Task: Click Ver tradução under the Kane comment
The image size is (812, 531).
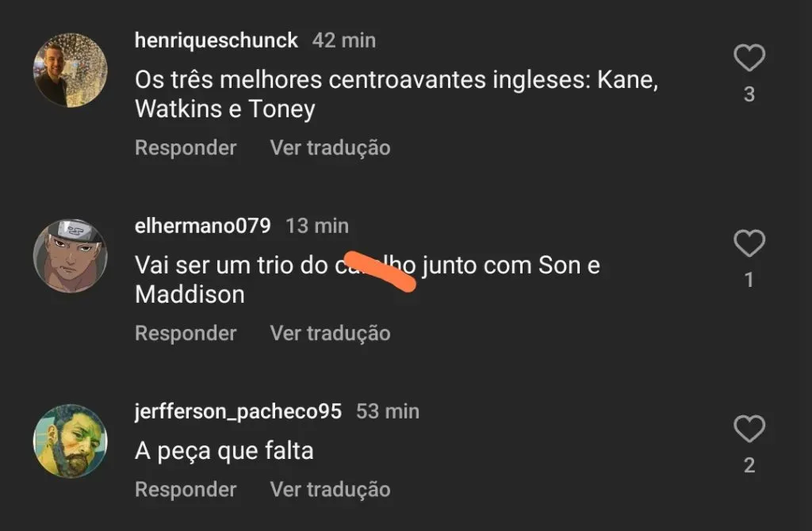Action: [x=330, y=148]
